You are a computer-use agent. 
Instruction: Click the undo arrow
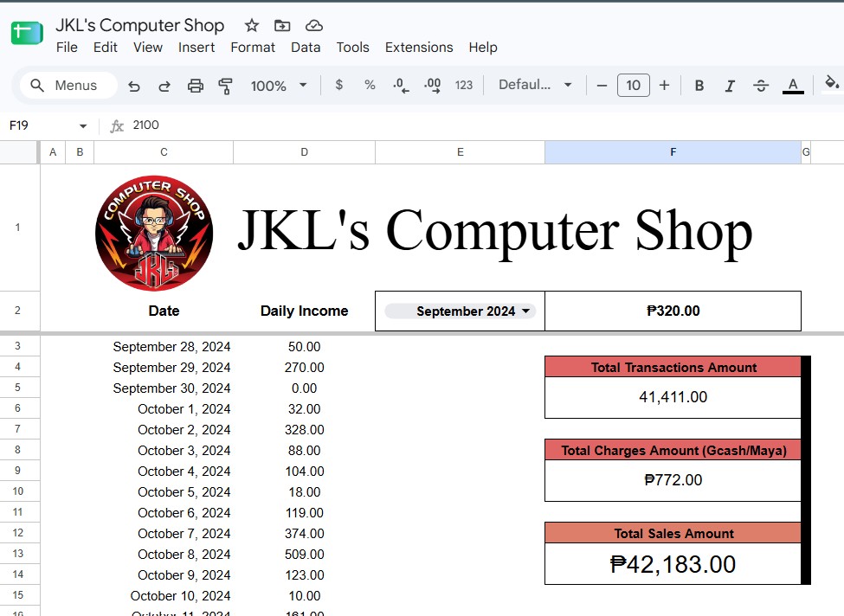click(x=134, y=86)
